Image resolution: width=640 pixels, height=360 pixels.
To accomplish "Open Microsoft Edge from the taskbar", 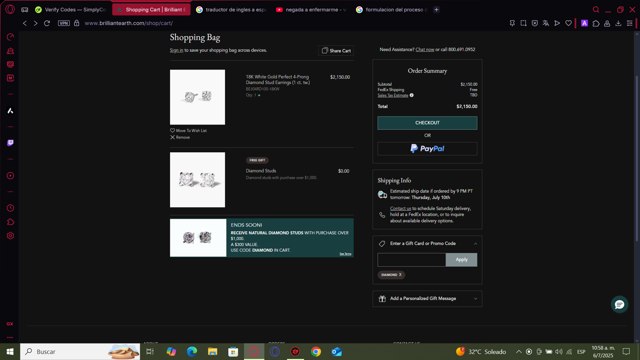I will 192,351.
